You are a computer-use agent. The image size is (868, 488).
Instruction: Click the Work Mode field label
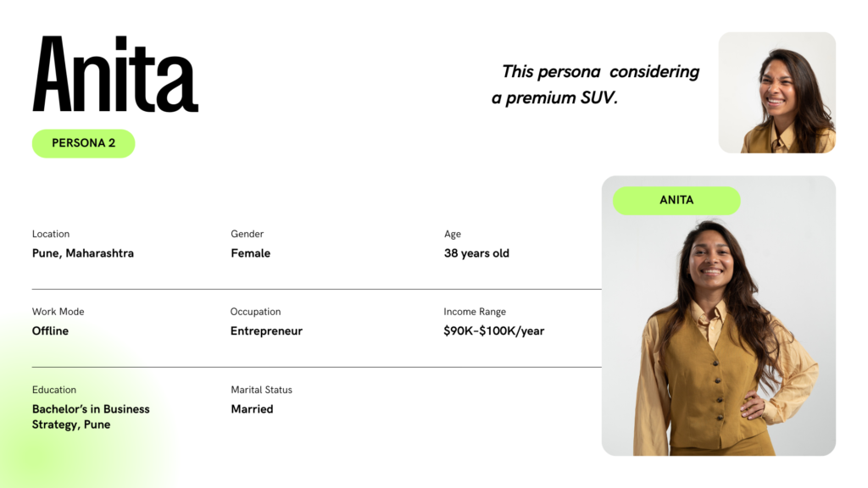coord(58,312)
